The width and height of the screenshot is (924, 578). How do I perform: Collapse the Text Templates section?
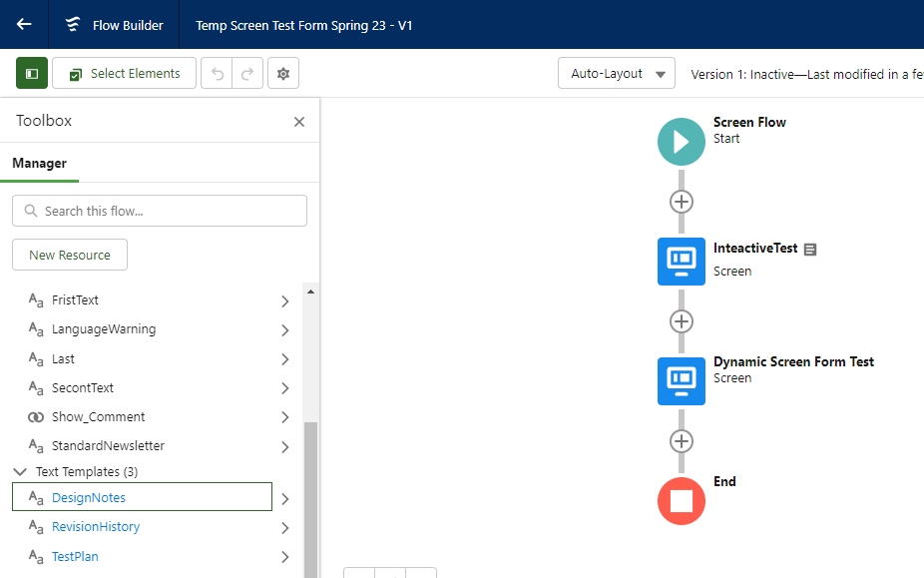(x=19, y=472)
